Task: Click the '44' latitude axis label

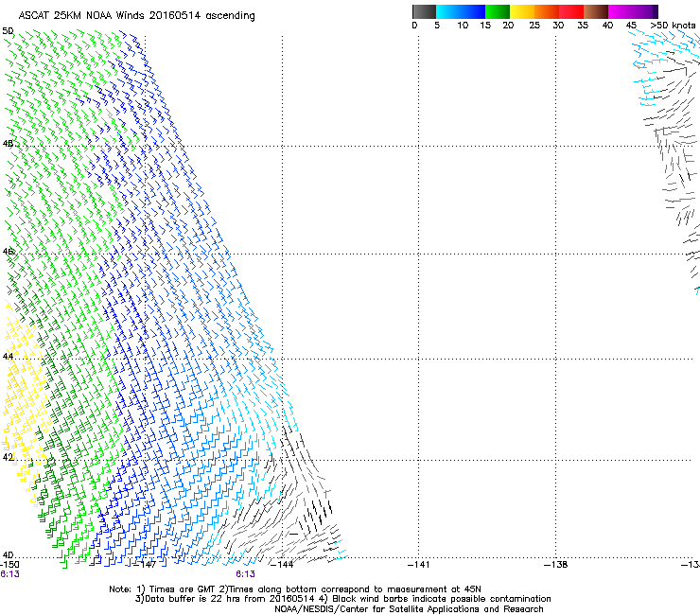Action: click(x=8, y=356)
